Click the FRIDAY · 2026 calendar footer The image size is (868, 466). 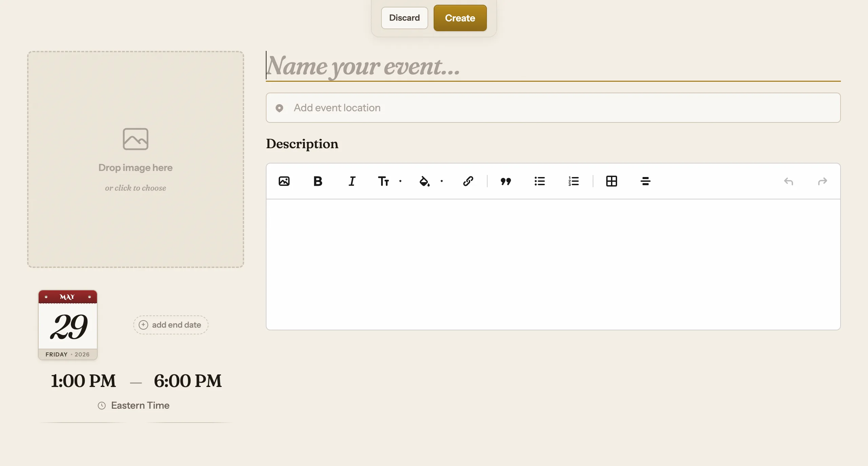67,354
